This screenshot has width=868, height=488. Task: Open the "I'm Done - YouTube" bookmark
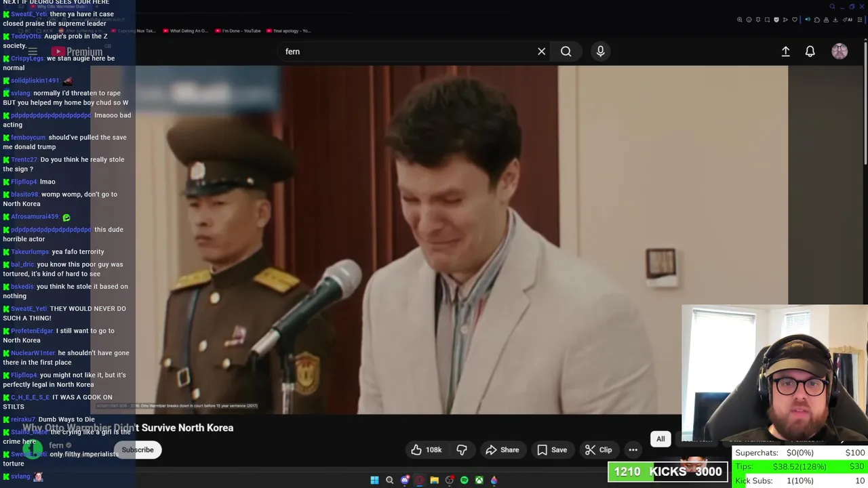point(238,30)
